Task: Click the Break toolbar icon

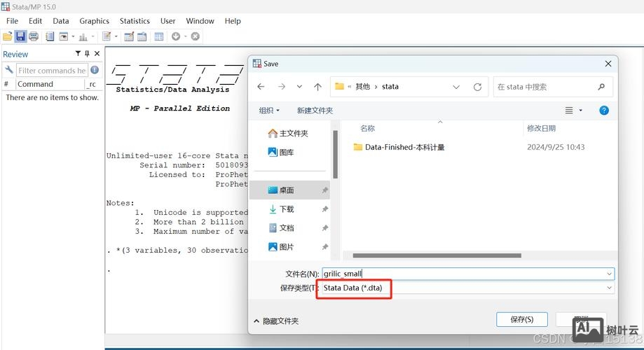Action: coord(196,36)
